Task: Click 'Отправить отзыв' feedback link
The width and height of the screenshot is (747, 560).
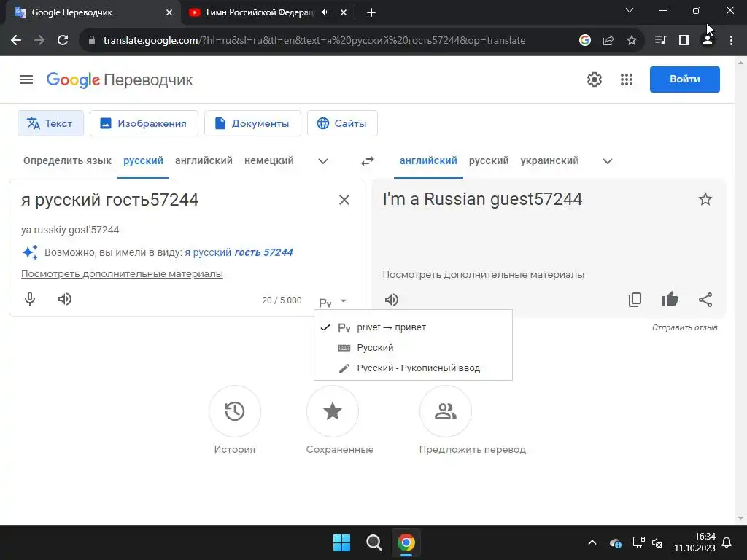Action: click(684, 327)
